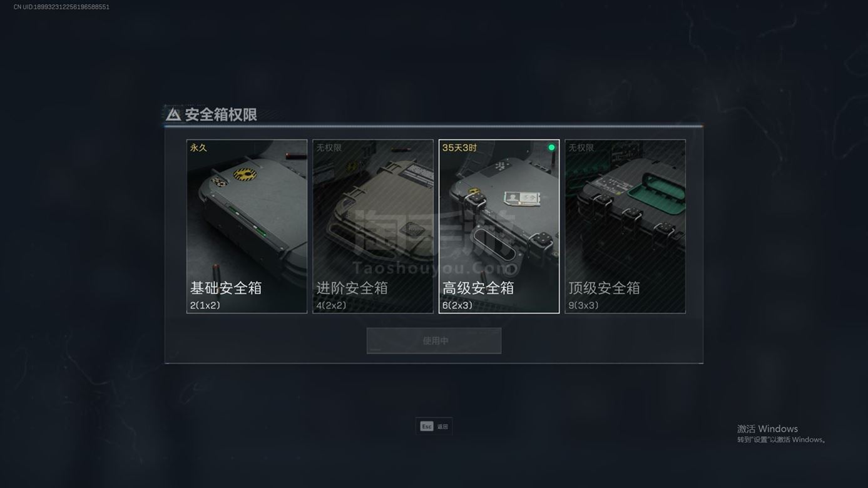The height and width of the screenshot is (488, 868).
Task: Select the 基础安全箱 card image
Action: [247, 226]
